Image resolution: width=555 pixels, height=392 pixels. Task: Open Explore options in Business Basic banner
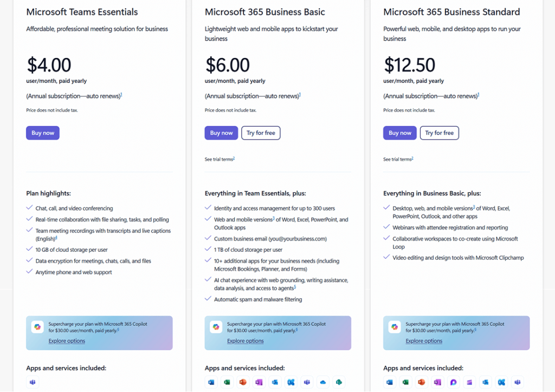(245, 341)
